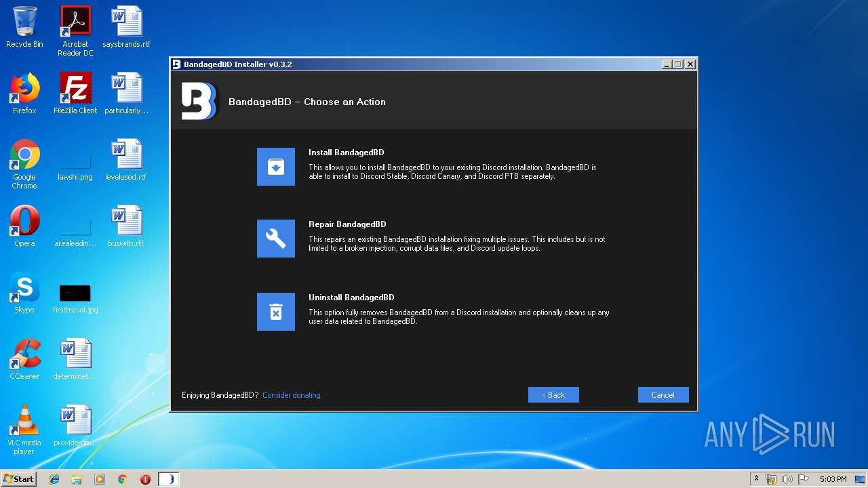Show hidden system tray icons
The image size is (868, 488).
(x=756, y=479)
